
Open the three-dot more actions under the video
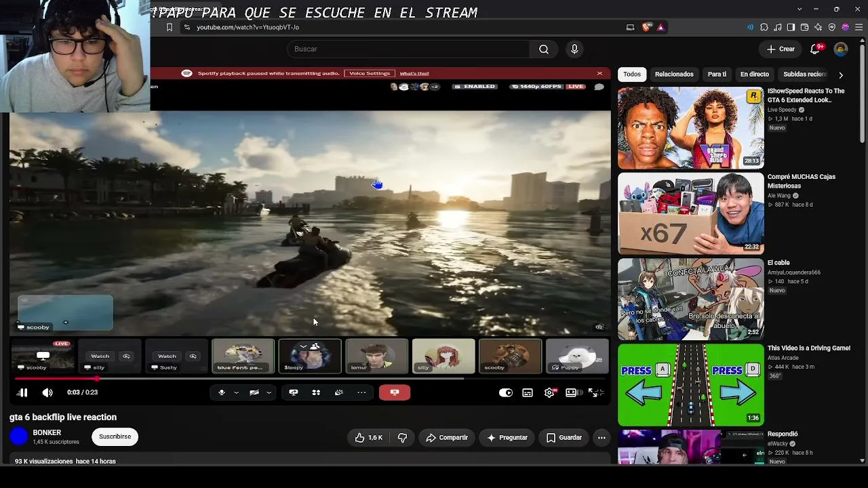pyautogui.click(x=601, y=438)
